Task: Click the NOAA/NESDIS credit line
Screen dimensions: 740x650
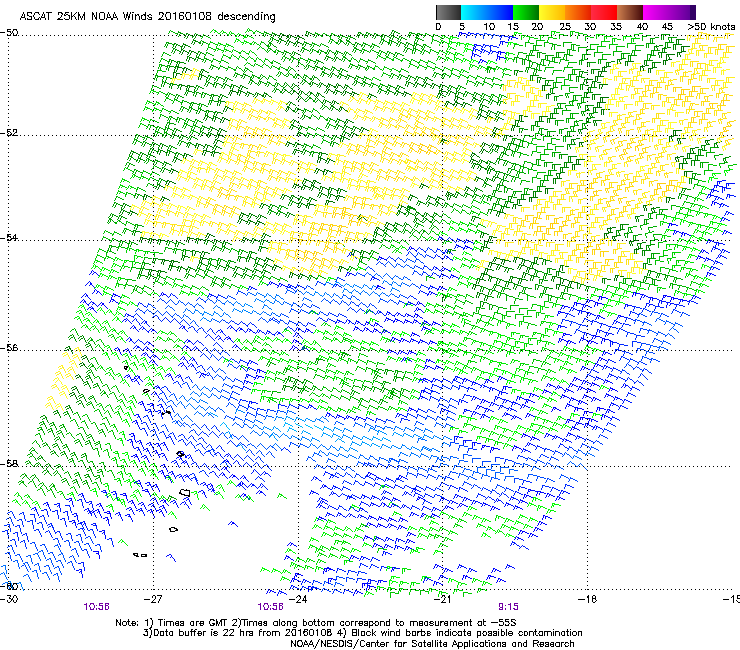Action: pos(432,644)
